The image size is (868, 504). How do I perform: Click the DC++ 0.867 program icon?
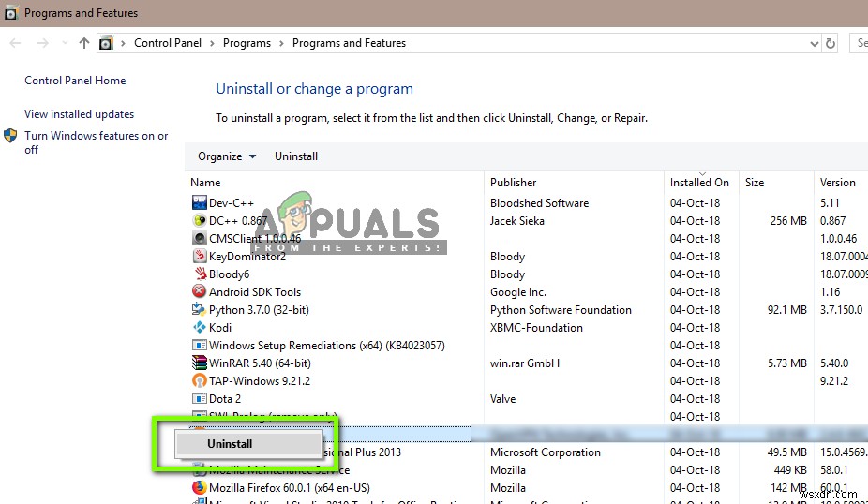pyautogui.click(x=199, y=220)
